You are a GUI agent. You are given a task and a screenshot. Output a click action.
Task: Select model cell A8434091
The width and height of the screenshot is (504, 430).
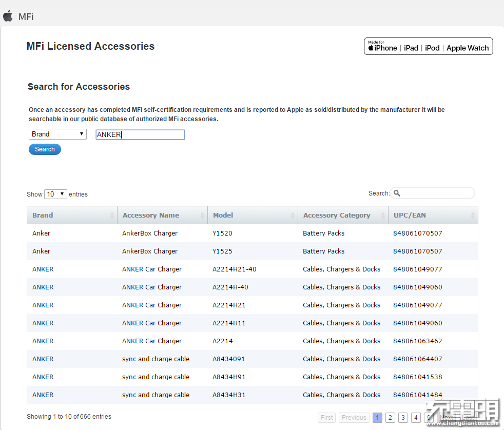pos(228,359)
